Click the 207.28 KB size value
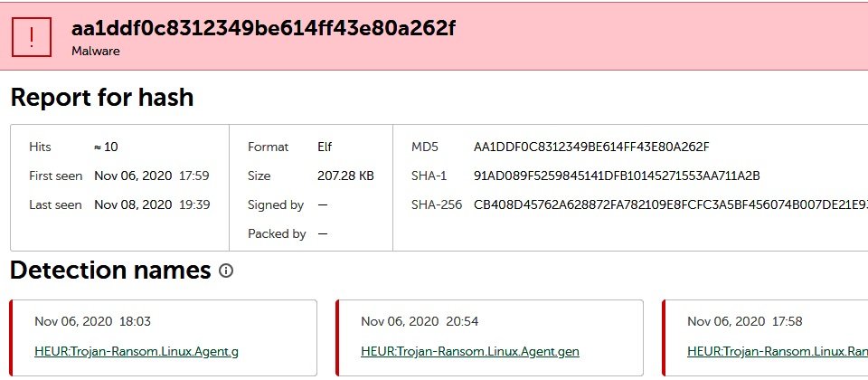Viewport: 868px width, 380px height. point(346,176)
